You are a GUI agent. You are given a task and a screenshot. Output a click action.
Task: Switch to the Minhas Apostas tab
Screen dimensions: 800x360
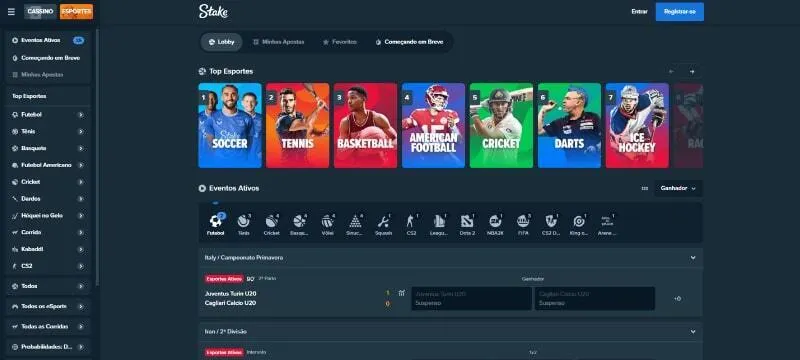pyautogui.click(x=279, y=42)
